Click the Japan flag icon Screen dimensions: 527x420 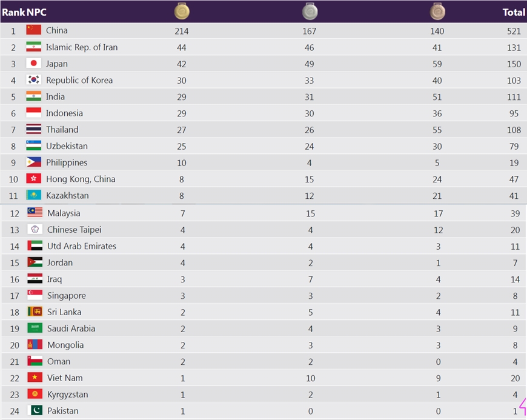point(34,64)
